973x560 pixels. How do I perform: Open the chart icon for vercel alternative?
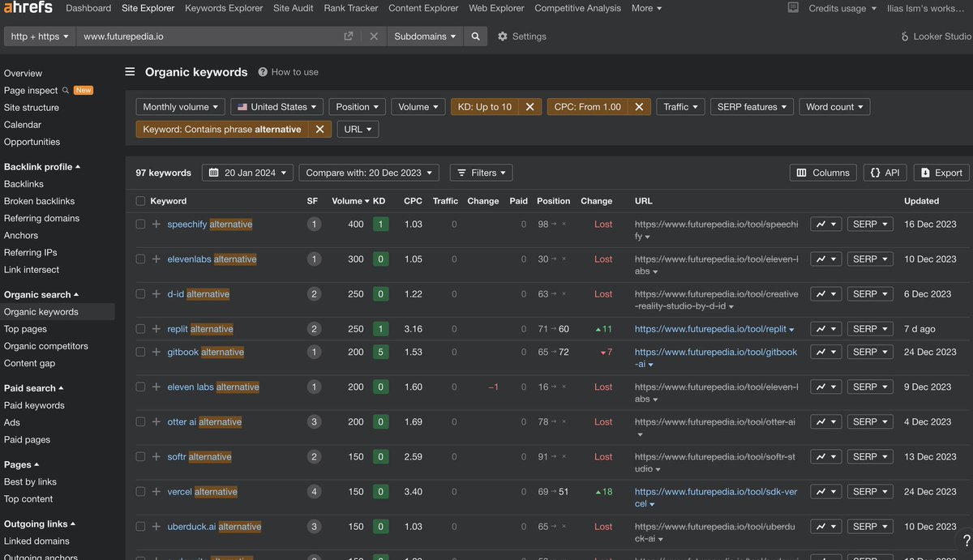pos(826,491)
